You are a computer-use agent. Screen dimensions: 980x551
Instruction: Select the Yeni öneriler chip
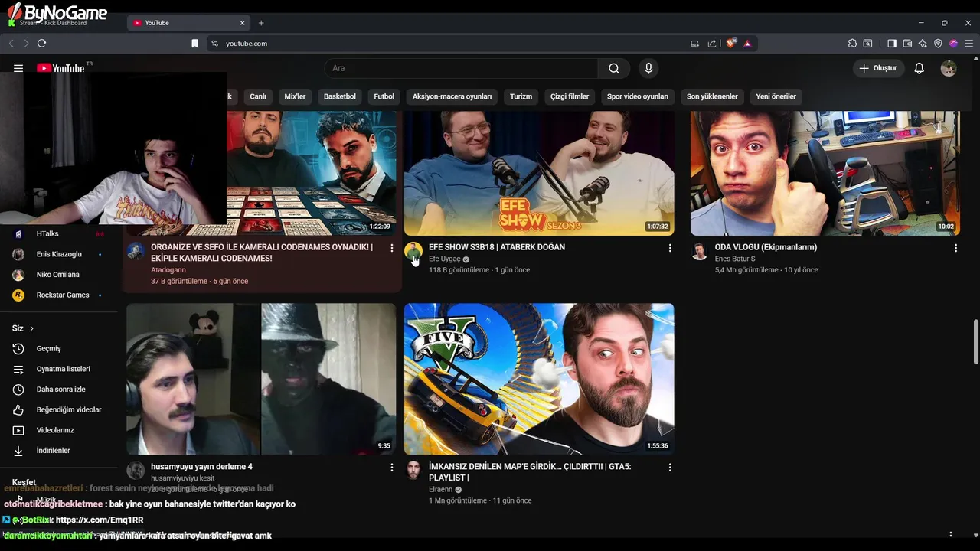(x=776, y=96)
